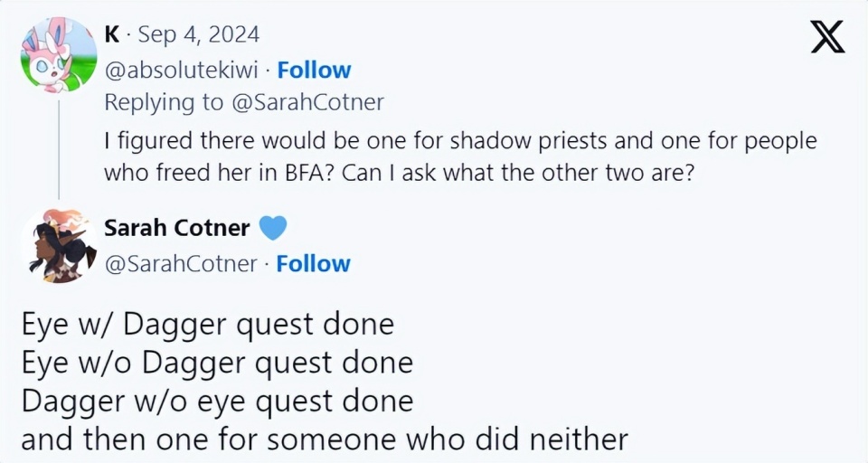Click the display name 'K'
868x463 pixels.
click(112, 35)
